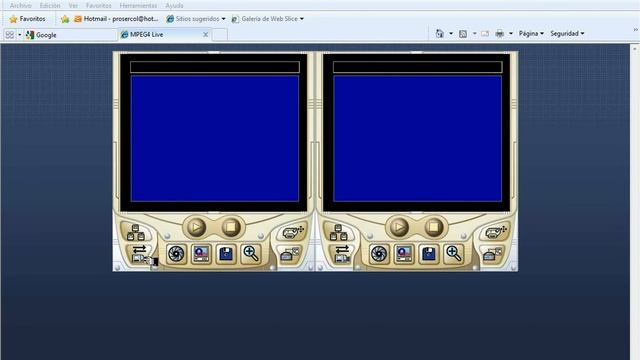The image size is (640, 360).
Task: Switch to the Google tab
Action: point(70,35)
